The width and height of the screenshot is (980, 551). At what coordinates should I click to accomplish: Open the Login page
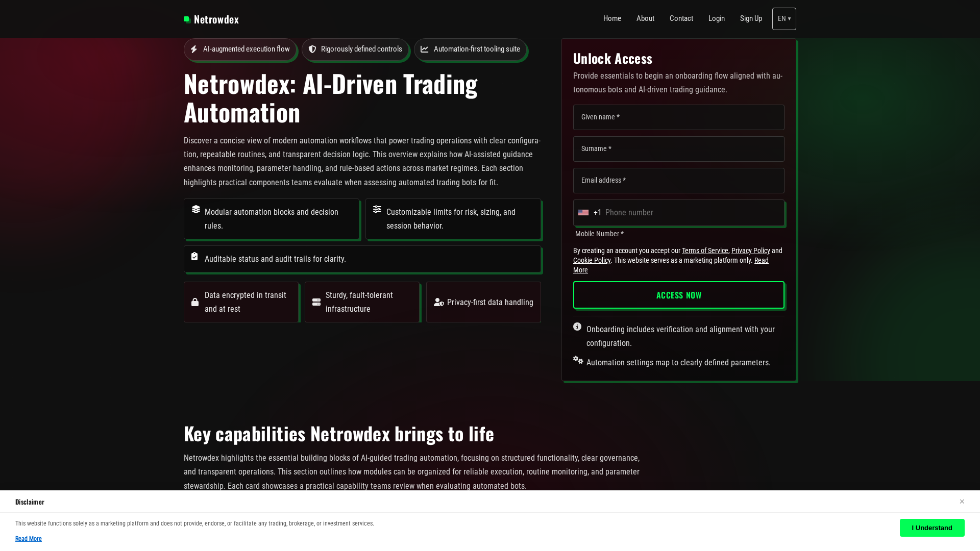tap(717, 18)
